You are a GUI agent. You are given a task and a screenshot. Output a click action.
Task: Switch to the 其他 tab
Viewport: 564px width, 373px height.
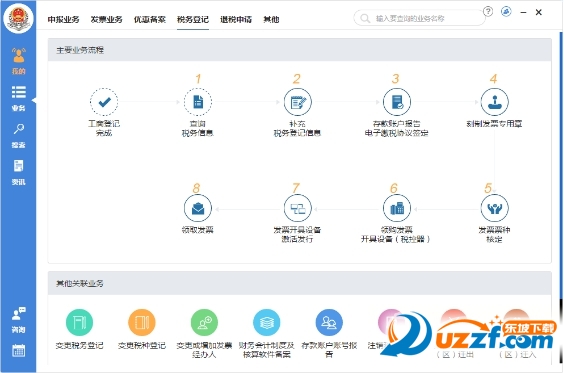(271, 19)
